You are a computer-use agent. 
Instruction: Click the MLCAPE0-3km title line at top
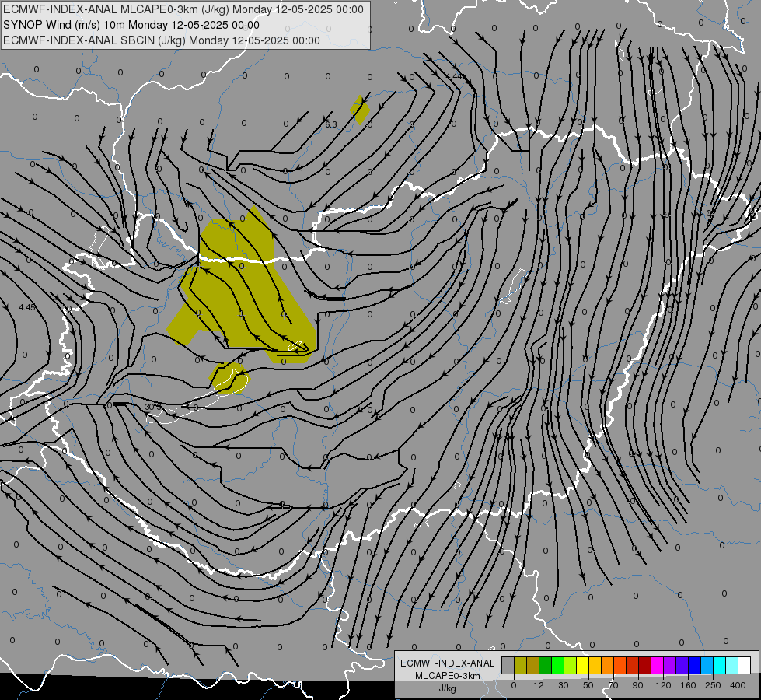click(183, 9)
